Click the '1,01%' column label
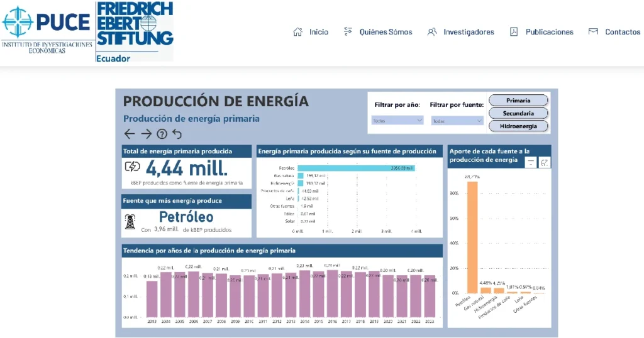Image resolution: width=644 pixels, height=338 pixels. tap(512, 287)
